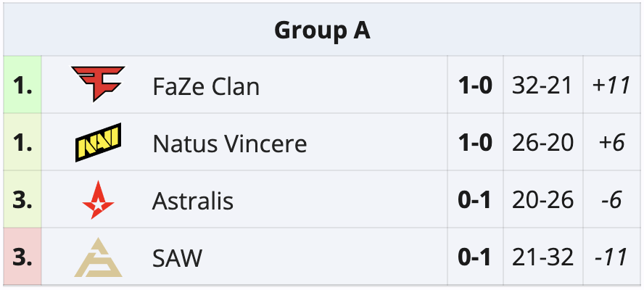Select SAW's 0-1 match record

pyautogui.click(x=475, y=257)
